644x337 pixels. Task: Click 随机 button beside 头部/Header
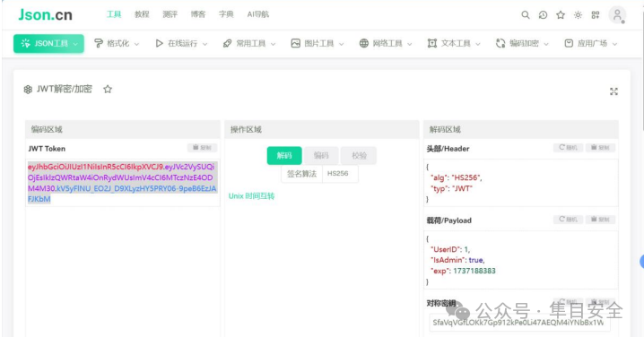pyautogui.click(x=568, y=147)
